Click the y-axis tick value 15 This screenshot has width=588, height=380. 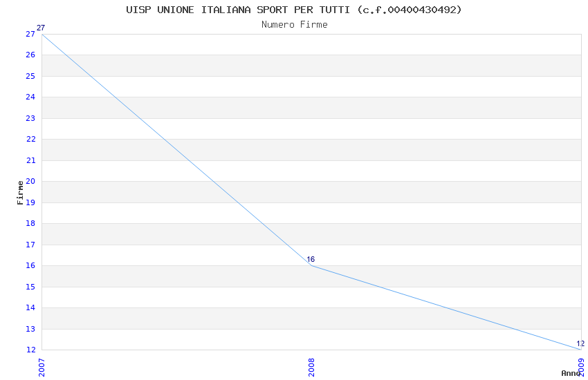coord(30,287)
